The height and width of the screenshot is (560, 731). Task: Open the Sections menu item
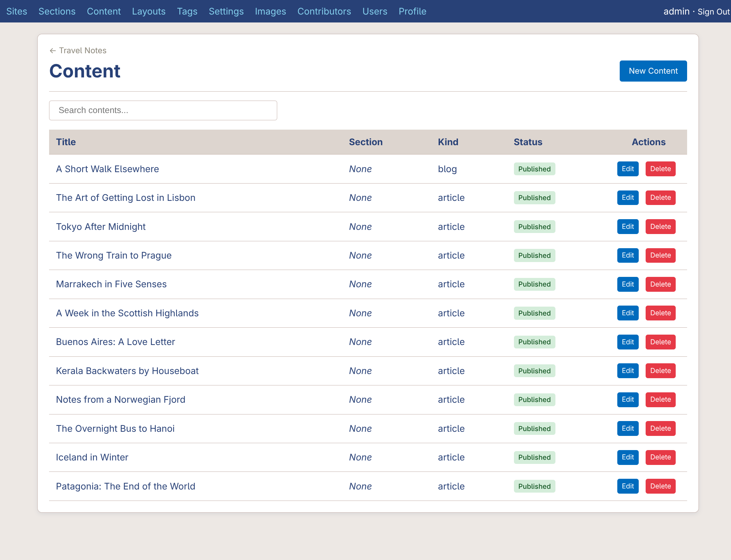click(x=57, y=11)
